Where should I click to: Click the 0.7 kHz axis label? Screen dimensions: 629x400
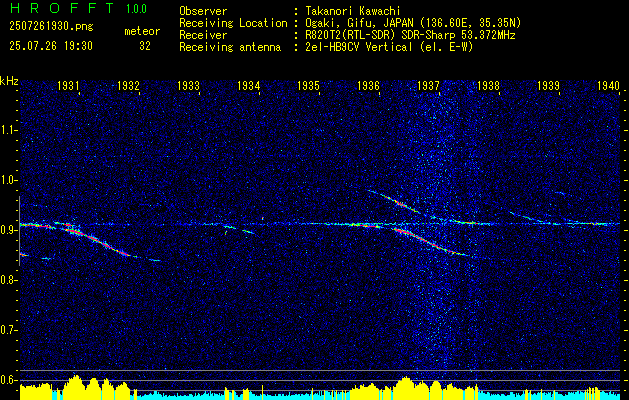pos(8,330)
